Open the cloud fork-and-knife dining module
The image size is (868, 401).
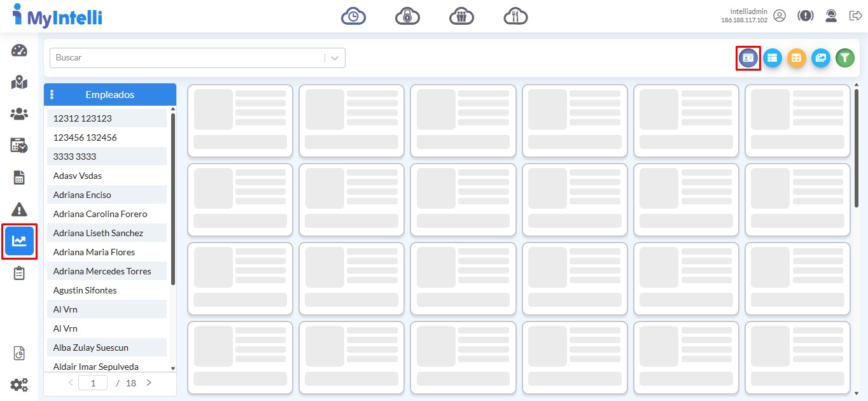point(515,16)
